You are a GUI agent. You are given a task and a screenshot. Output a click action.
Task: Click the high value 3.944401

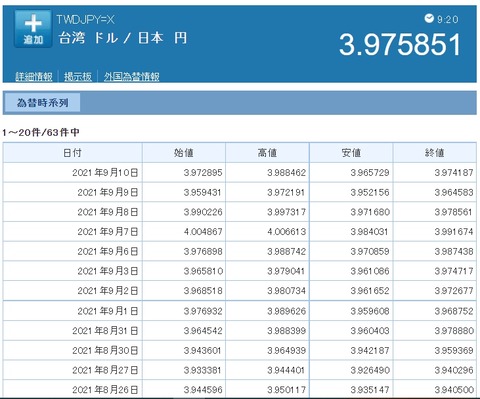point(286,370)
